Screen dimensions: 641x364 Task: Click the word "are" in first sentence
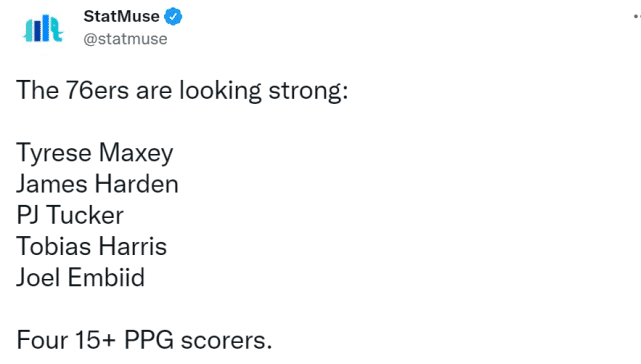154,92
